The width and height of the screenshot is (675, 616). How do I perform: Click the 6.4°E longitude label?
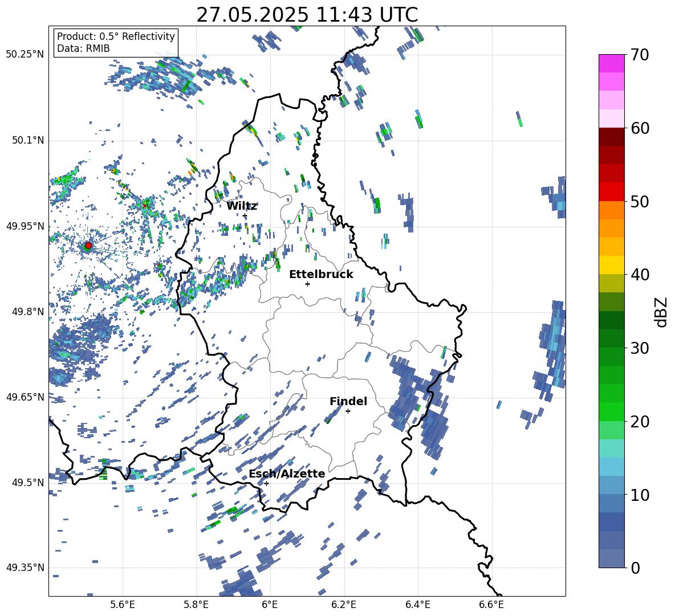click(417, 605)
